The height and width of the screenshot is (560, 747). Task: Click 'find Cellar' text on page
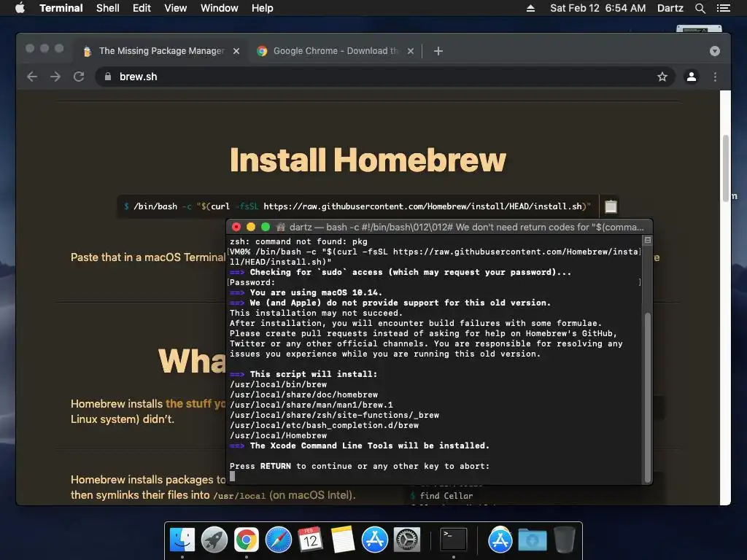click(446, 496)
